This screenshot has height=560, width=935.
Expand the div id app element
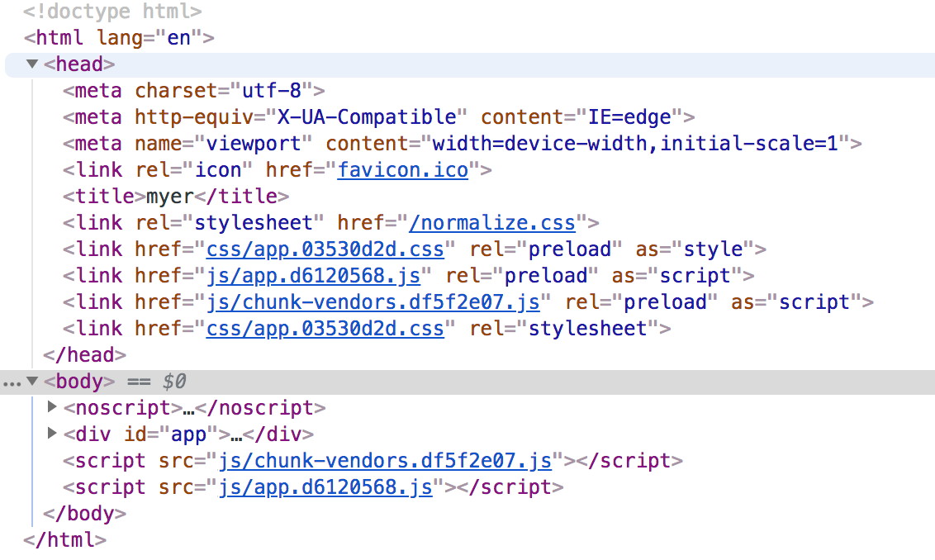click(52, 433)
